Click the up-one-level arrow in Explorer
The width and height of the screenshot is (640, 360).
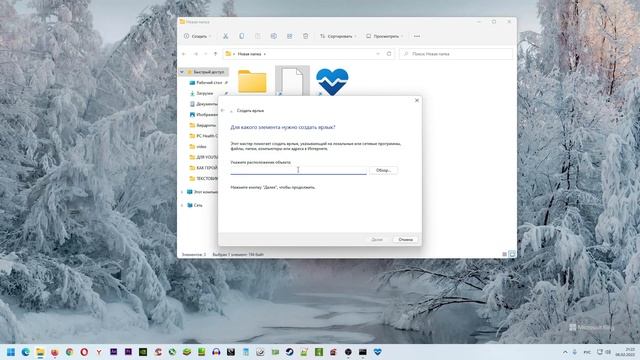coord(216,54)
